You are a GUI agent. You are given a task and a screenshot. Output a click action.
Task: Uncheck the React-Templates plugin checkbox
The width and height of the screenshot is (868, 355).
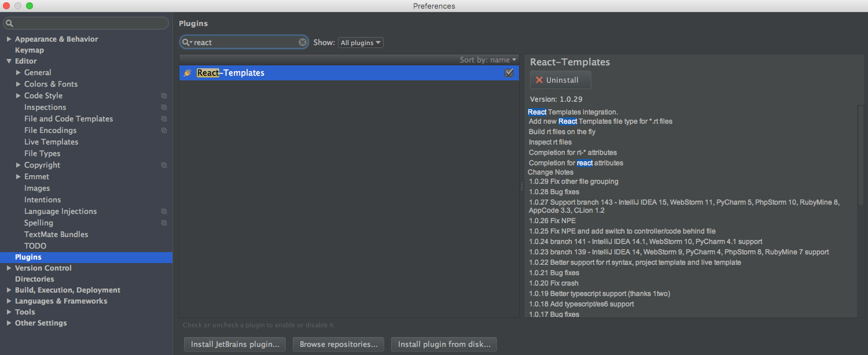509,73
